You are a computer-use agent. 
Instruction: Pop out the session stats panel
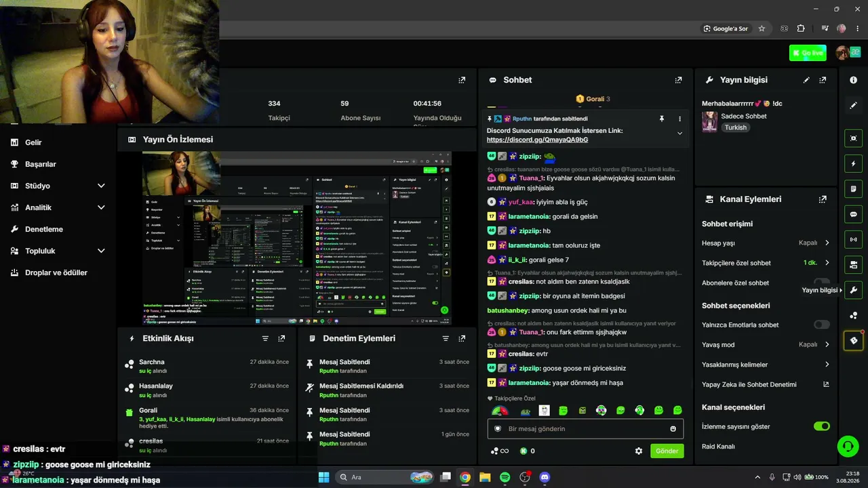(x=462, y=80)
